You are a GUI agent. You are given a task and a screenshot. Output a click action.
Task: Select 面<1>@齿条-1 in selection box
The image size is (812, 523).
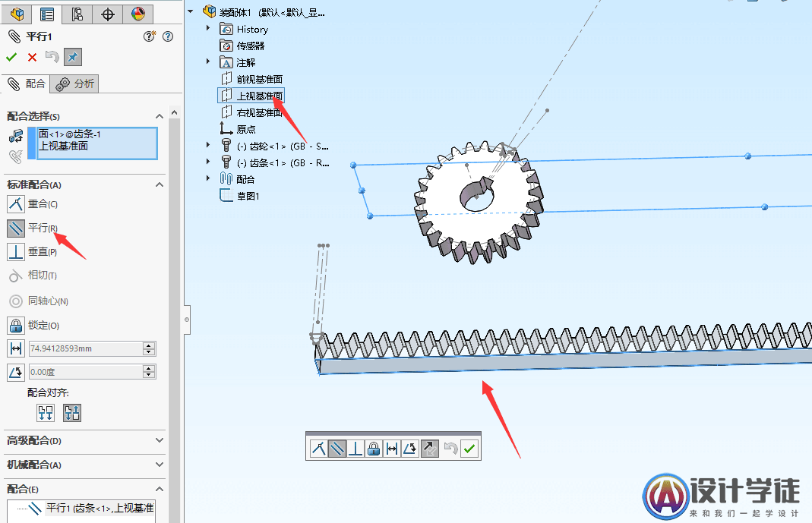[70, 134]
